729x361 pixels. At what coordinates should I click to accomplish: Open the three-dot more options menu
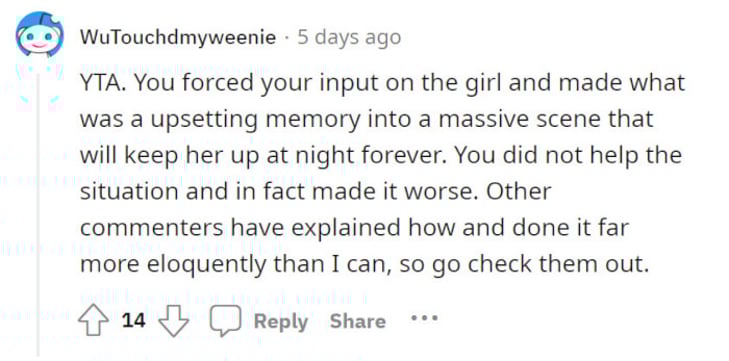[424, 319]
